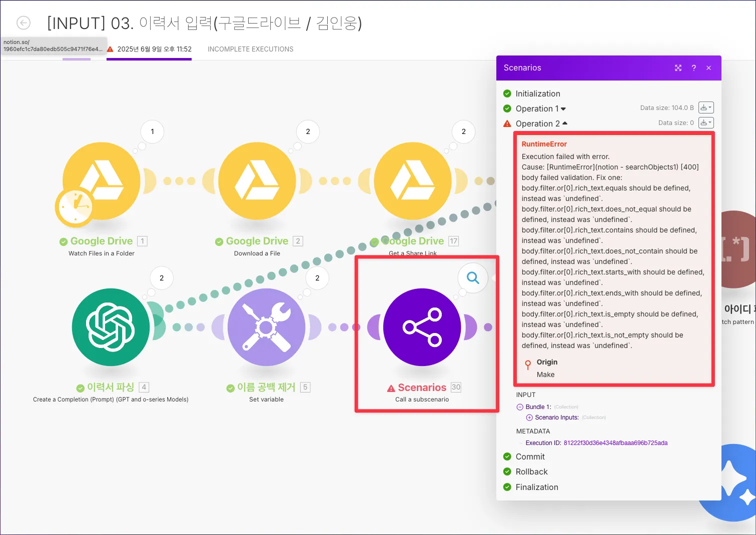This screenshot has height=535, width=756.
Task: Click the Initialization step label
Action: (x=538, y=93)
